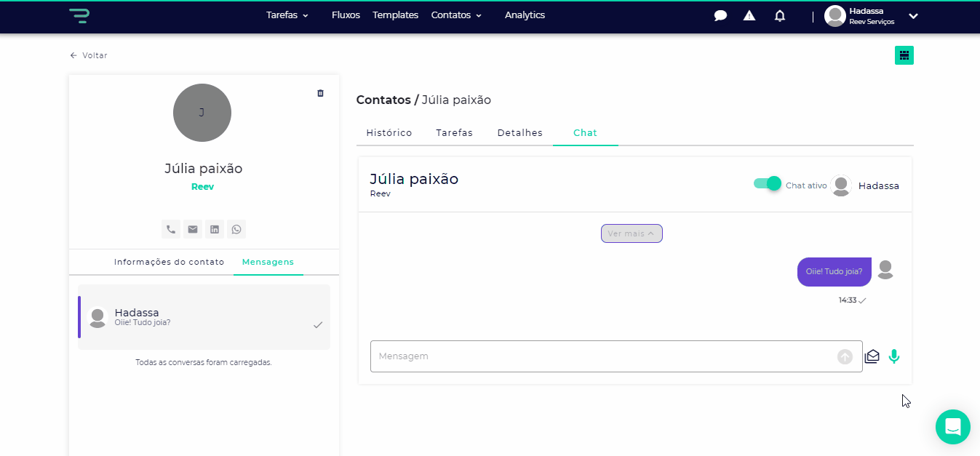Screen dimensions: 980x456
Task: Open the notifications bell
Action: [x=780, y=15]
